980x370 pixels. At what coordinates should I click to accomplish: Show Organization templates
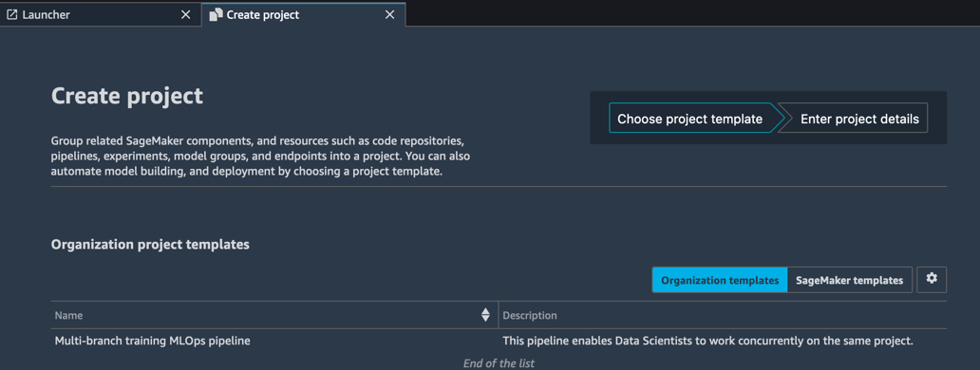coord(720,280)
